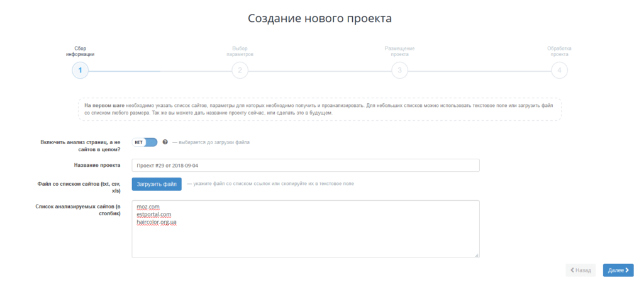
Task: Place cursor on the estportal.com line
Action: pos(153,215)
